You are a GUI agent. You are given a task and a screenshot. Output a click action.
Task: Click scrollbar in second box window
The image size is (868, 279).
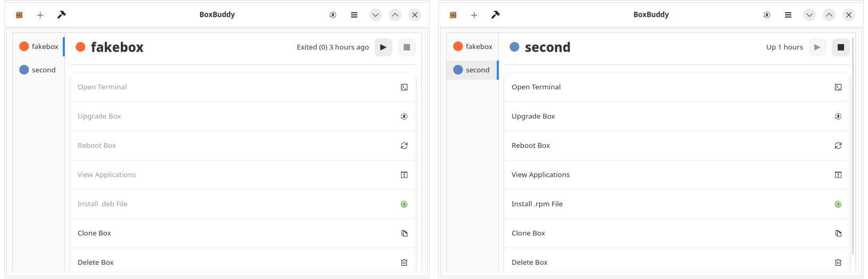(853, 146)
